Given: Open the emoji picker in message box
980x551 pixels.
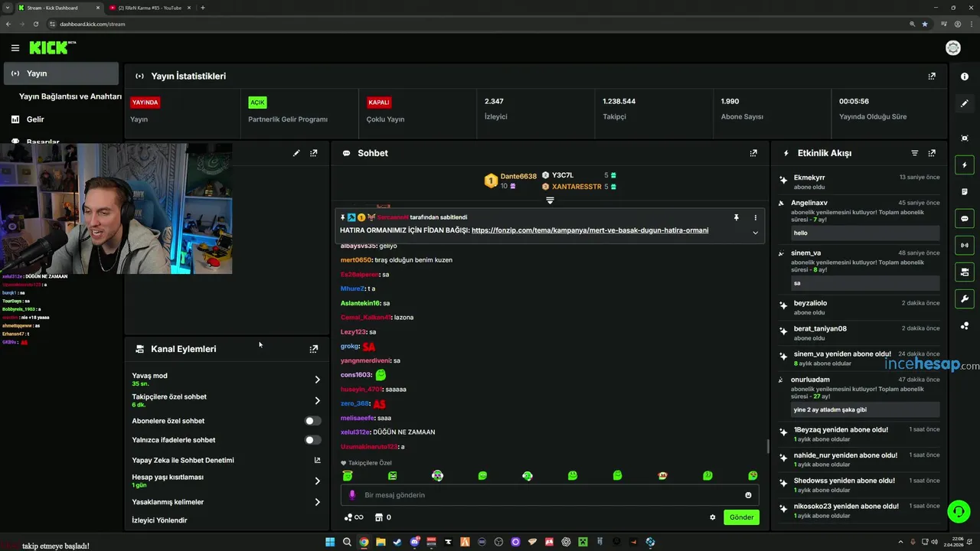Looking at the screenshot, I should coord(748,495).
